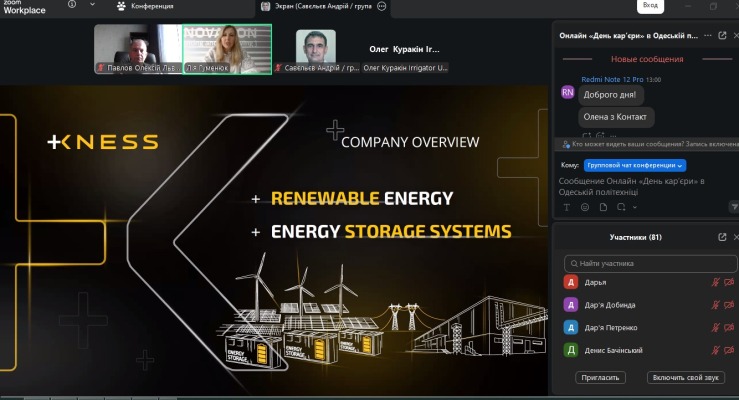Click the KNESS logo on shared slide
The image size is (739, 400).
(x=103, y=142)
